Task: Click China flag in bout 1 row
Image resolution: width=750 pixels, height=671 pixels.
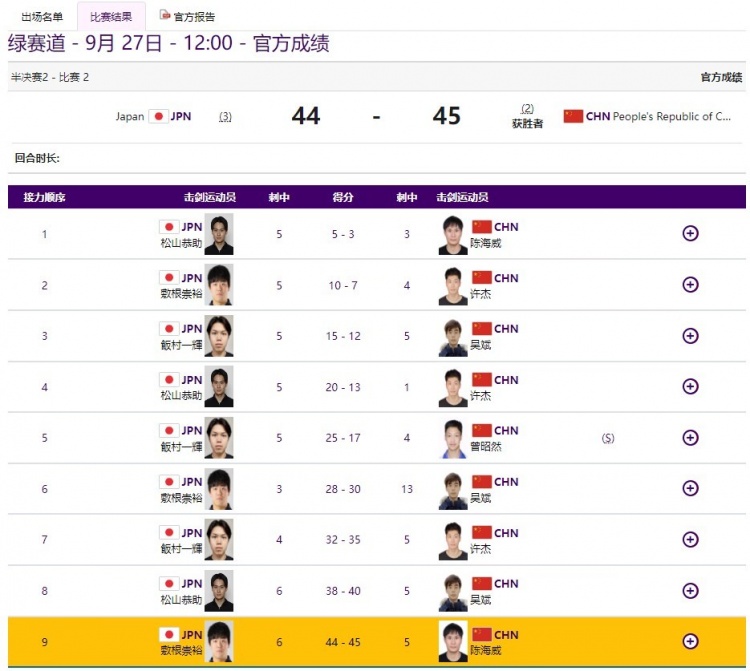Action: 481,227
